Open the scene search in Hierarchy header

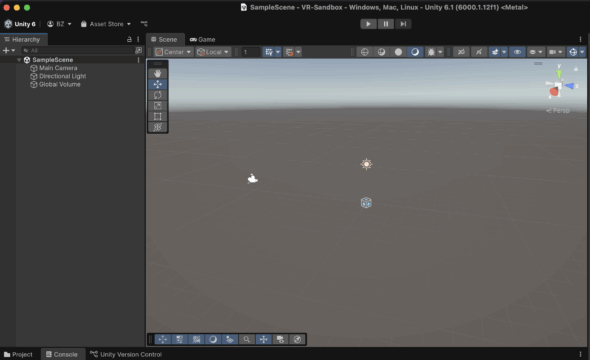138,50
